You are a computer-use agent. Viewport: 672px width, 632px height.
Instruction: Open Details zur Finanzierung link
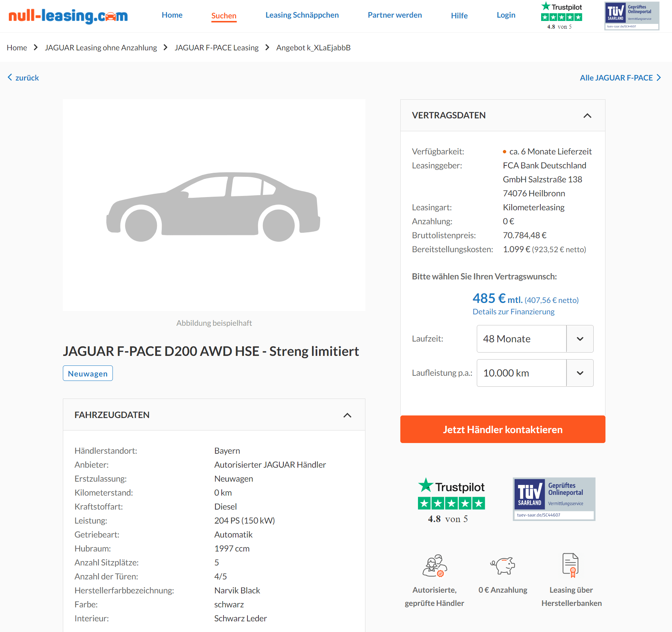(513, 312)
